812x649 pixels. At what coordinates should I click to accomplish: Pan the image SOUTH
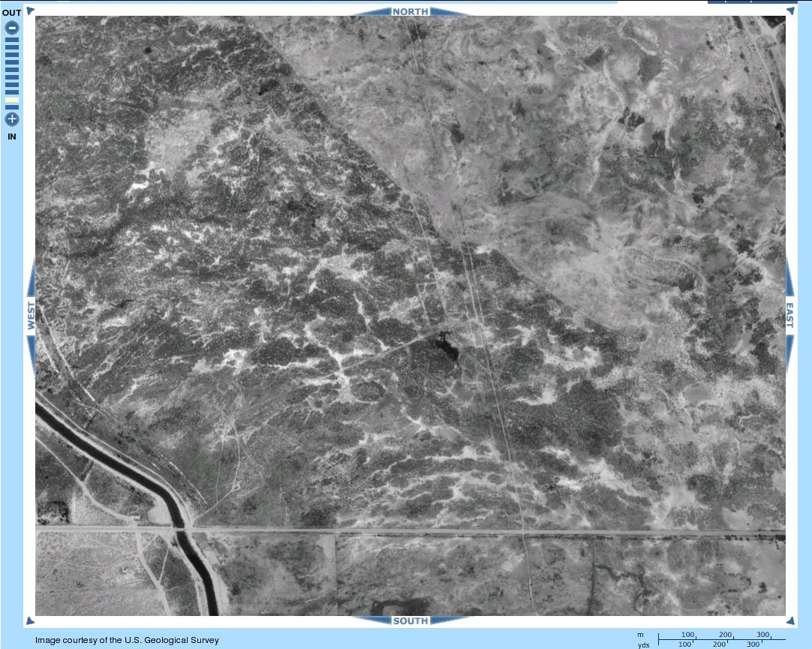[x=410, y=620]
